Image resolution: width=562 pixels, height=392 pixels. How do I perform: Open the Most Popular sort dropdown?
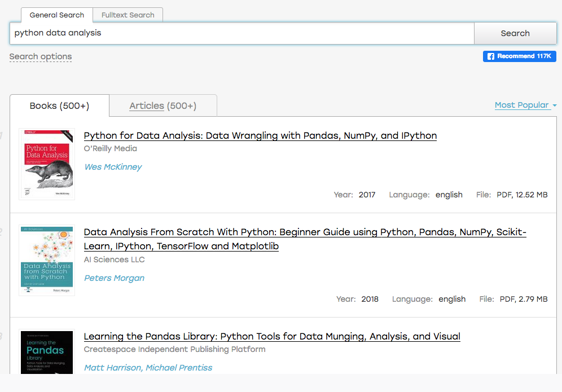(x=525, y=105)
